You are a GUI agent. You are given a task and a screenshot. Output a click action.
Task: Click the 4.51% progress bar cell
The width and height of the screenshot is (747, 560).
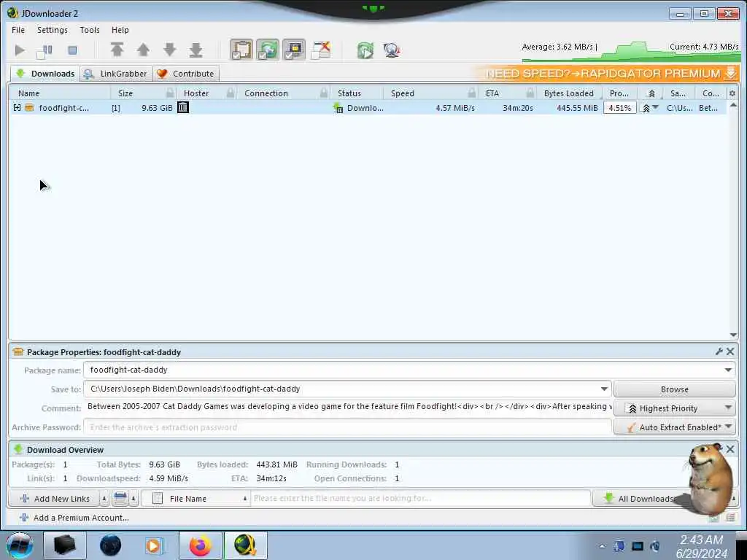tap(620, 108)
